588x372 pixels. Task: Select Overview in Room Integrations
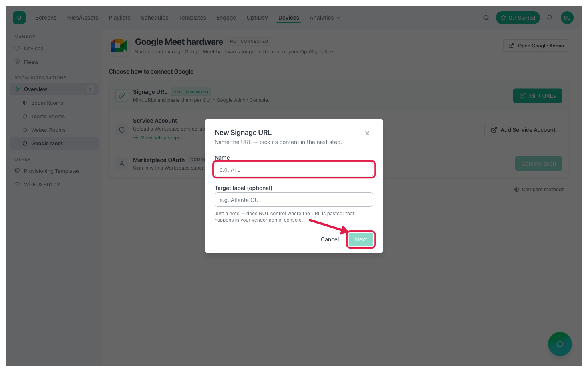pos(54,89)
